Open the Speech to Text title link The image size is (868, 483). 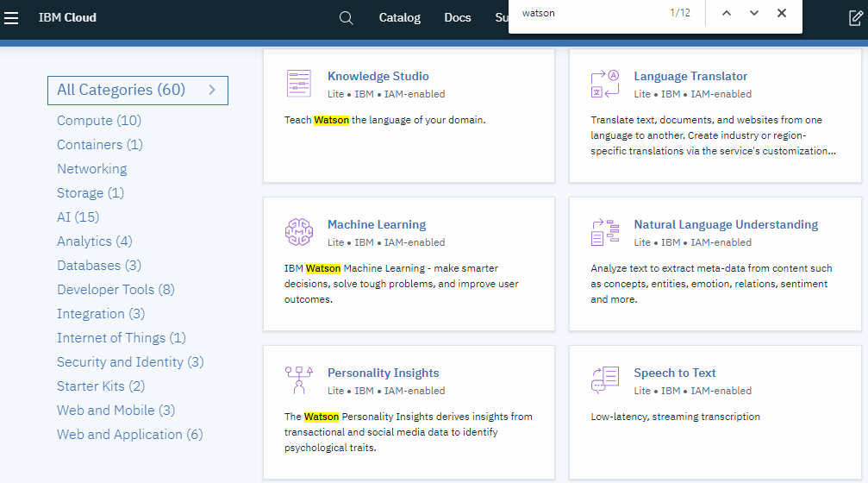675,373
